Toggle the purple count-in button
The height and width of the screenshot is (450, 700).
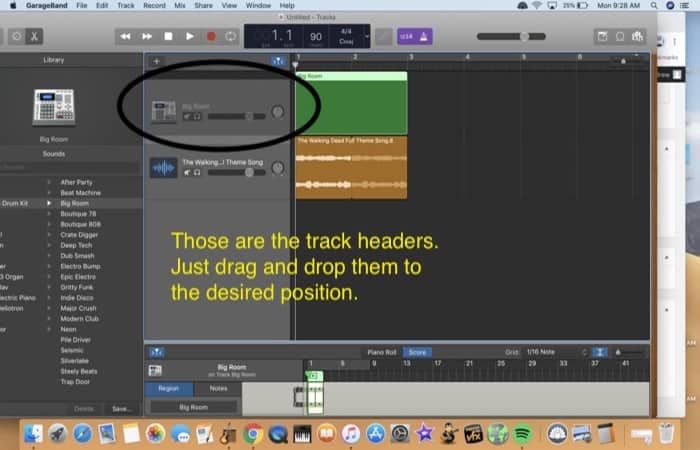[406, 37]
